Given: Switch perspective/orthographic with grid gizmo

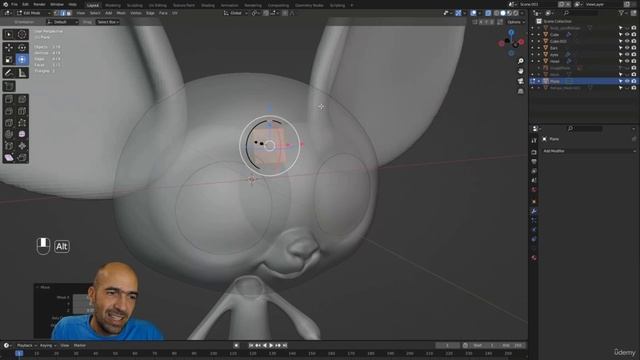Looking at the screenshot, I should pyautogui.click(x=520, y=92).
